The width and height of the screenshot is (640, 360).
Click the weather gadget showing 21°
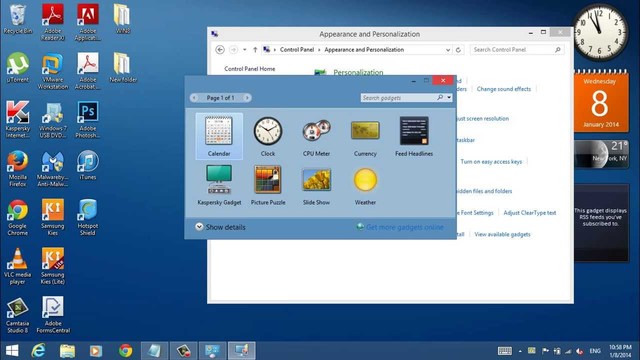pyautogui.click(x=601, y=154)
